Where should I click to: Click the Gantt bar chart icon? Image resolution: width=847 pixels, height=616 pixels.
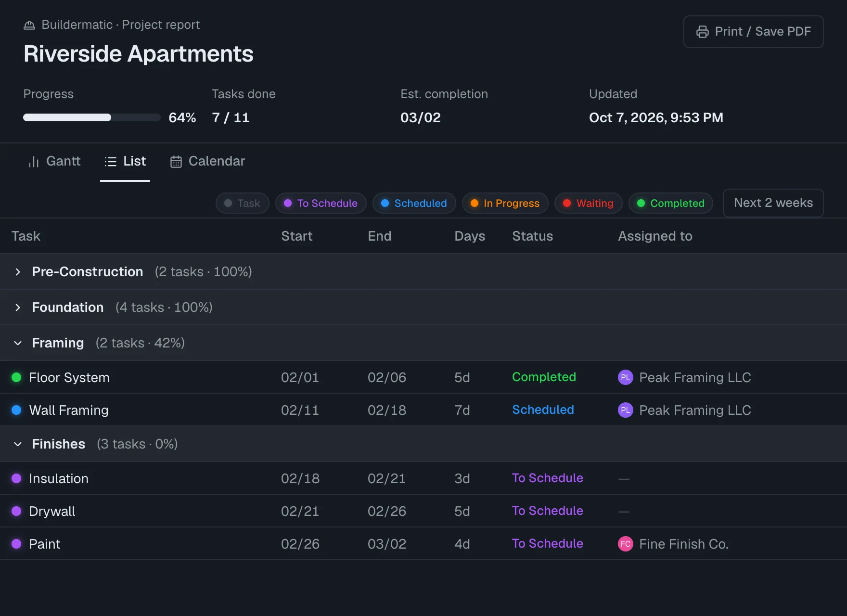tap(34, 162)
